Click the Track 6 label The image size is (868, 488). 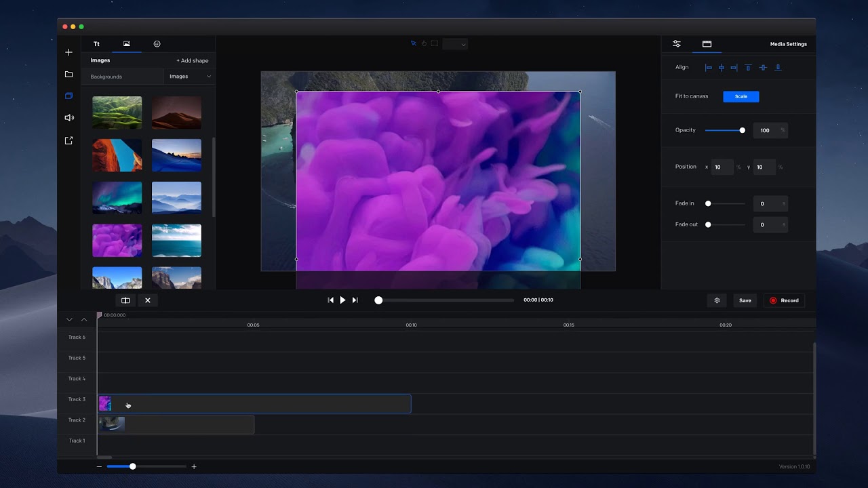click(77, 337)
